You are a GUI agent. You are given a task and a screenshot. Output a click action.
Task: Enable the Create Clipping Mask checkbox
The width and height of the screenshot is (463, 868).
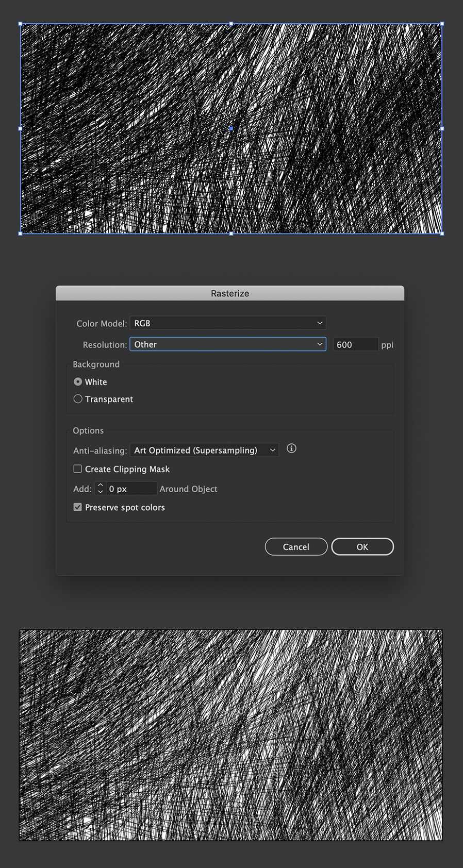77,469
